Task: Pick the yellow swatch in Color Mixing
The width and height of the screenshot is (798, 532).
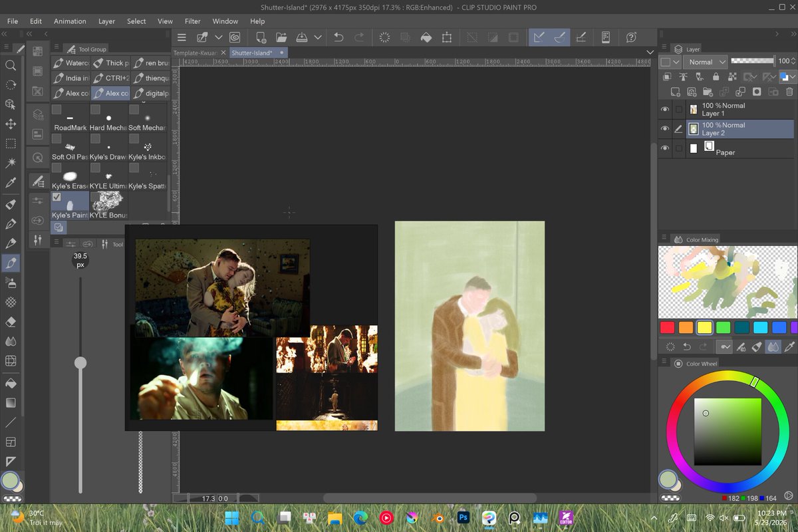Action: click(704, 328)
